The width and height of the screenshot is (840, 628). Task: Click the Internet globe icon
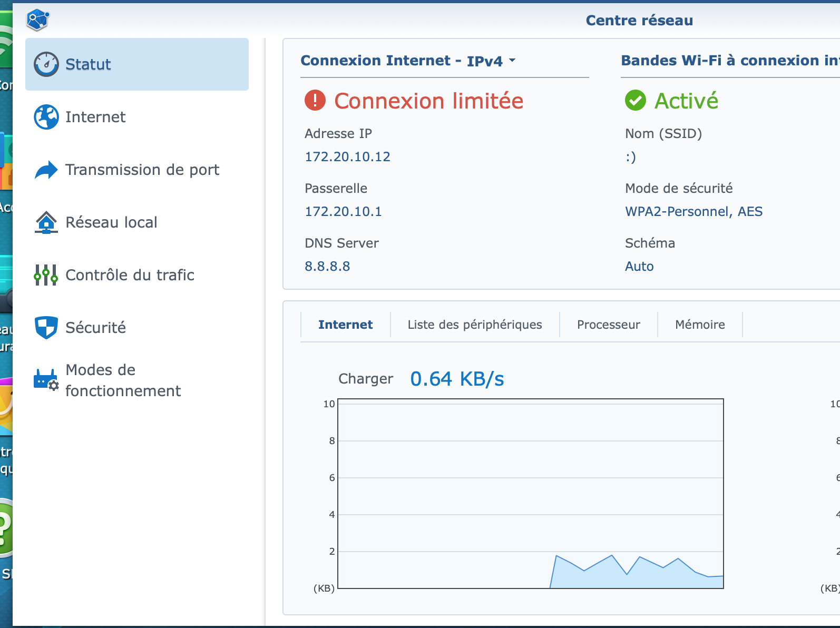click(46, 117)
